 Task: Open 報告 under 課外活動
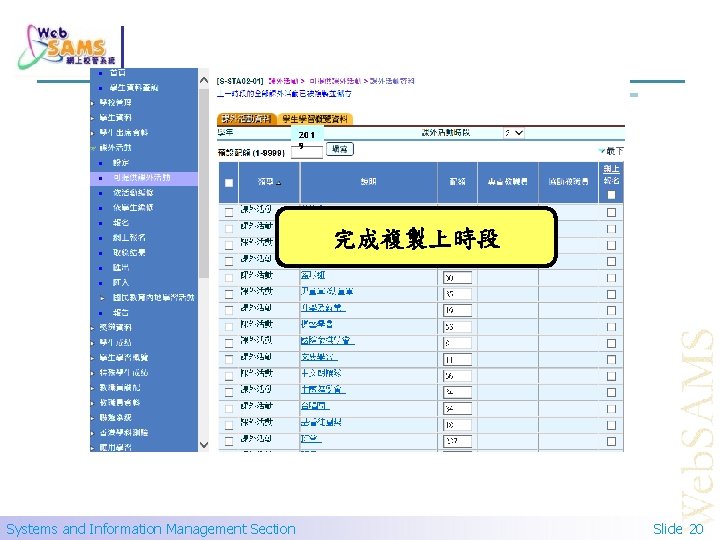click(x=121, y=313)
